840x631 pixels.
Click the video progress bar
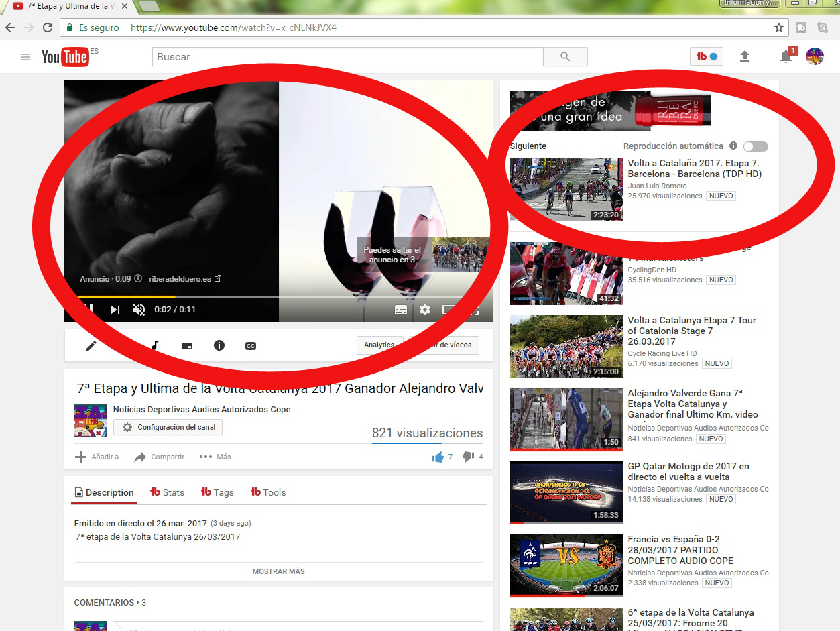pyautogui.click(x=278, y=296)
